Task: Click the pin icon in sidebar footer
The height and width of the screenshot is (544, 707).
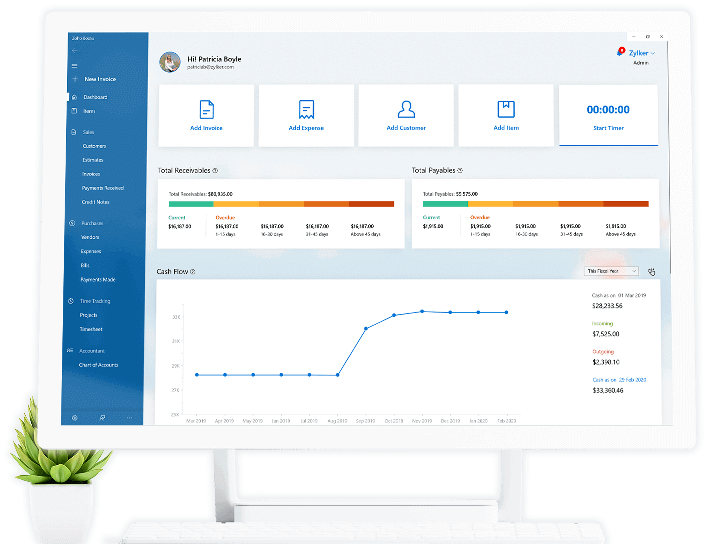Action: 102,416
